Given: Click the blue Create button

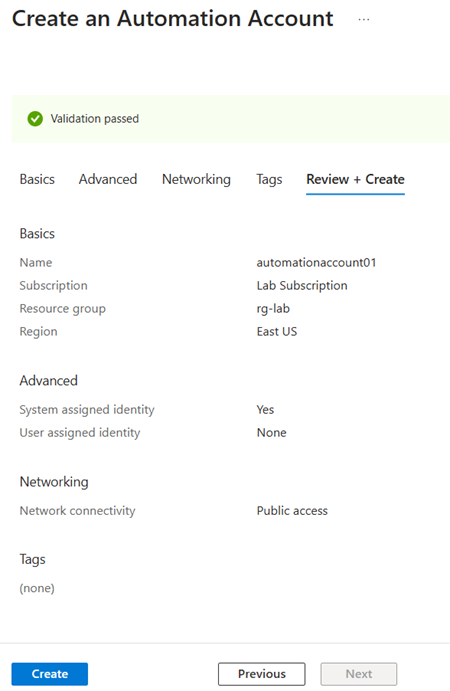Looking at the screenshot, I should (x=50, y=674).
